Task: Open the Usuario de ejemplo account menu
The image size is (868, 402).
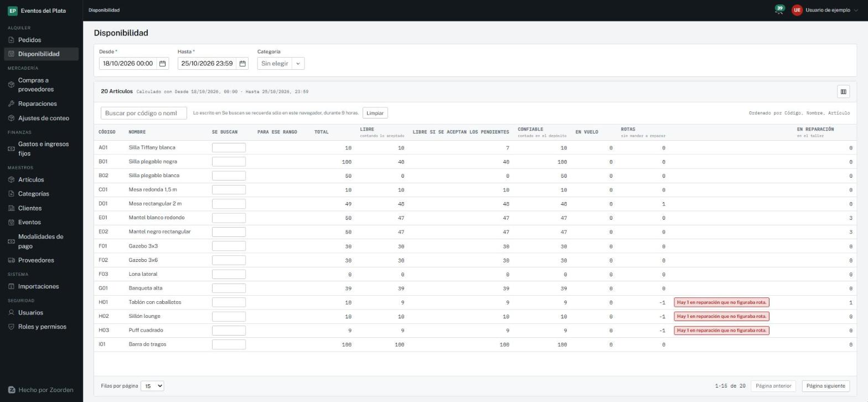Action: click(825, 10)
